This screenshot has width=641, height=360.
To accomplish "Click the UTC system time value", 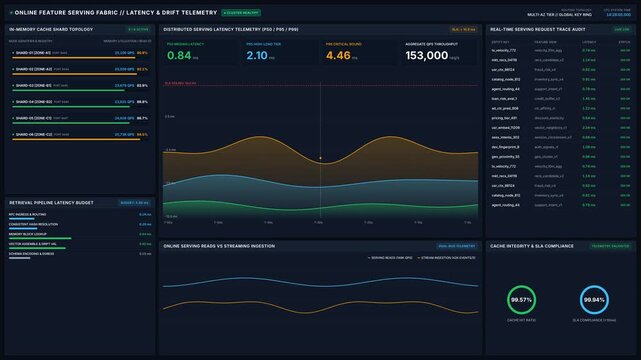I will (x=619, y=15).
